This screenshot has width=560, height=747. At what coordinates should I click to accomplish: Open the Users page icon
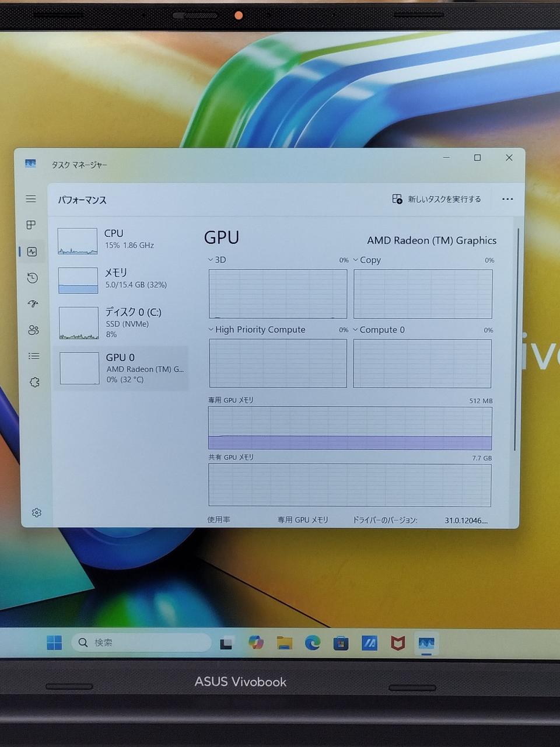click(33, 330)
